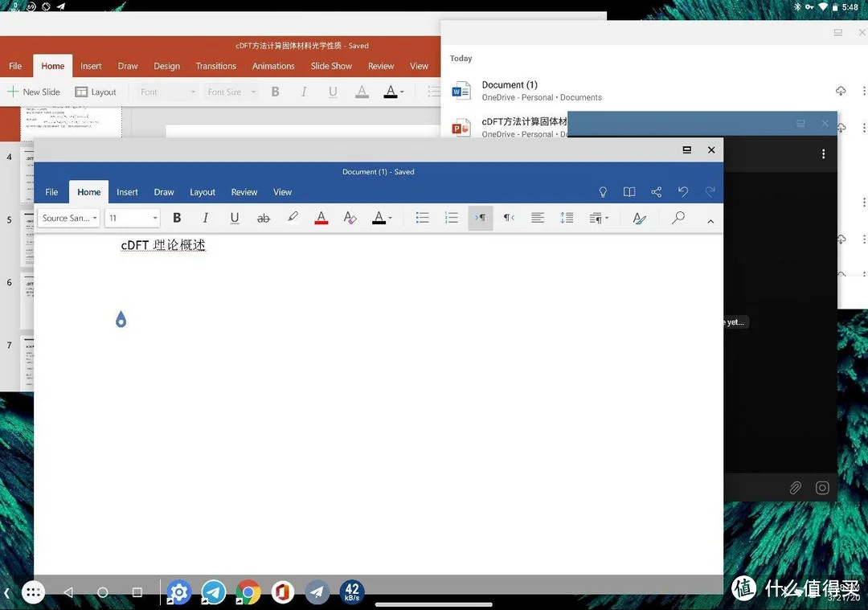The image size is (868, 610).
Task: Switch to Review tab in Word
Action: 244,192
